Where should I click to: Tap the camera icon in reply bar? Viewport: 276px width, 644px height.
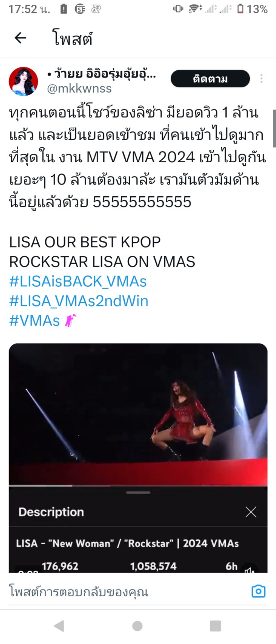pos(258,591)
